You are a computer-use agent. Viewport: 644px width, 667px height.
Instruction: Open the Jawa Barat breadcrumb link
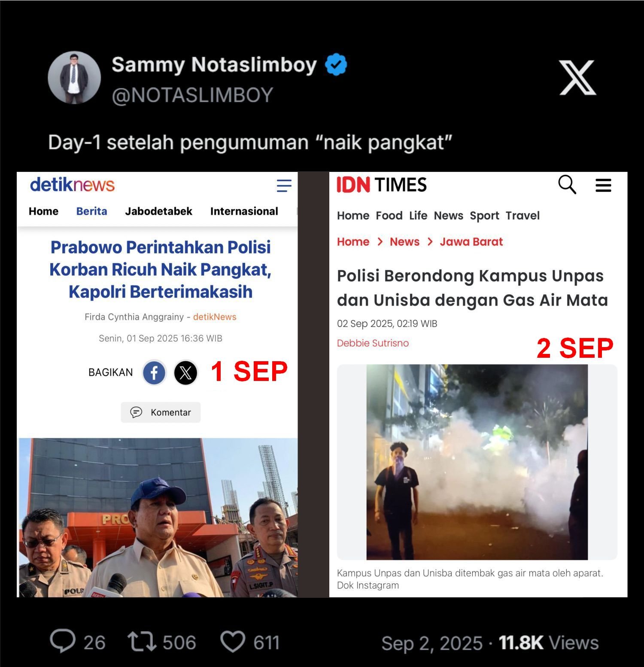point(471,242)
